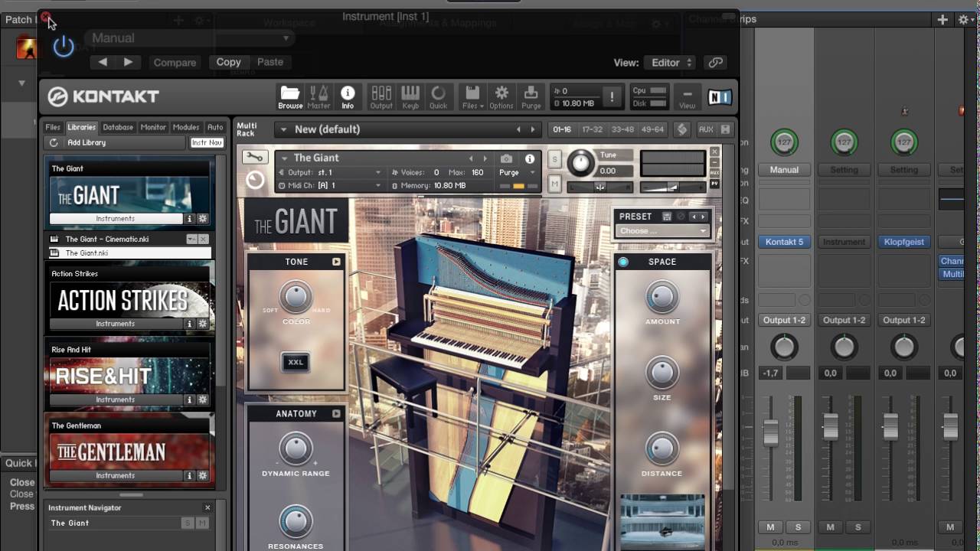Select the 17-32 rack page

coord(592,129)
